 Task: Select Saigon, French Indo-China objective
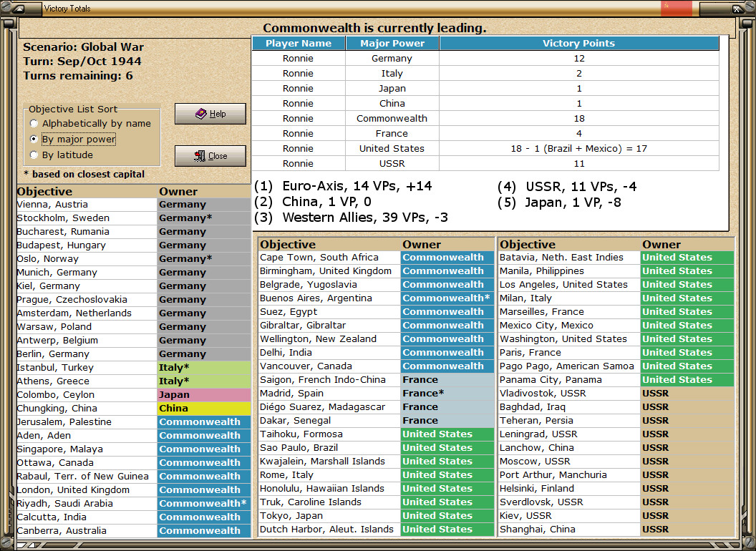coord(329,380)
